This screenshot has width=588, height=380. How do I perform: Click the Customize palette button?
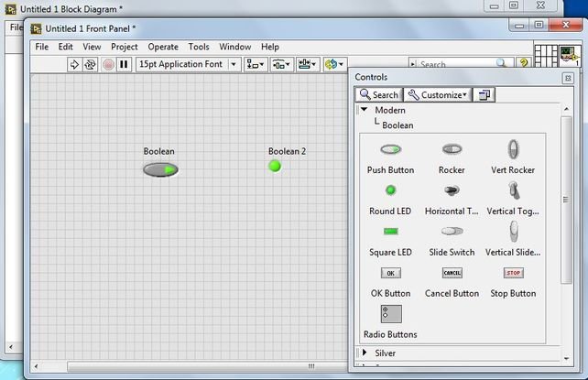(x=437, y=94)
